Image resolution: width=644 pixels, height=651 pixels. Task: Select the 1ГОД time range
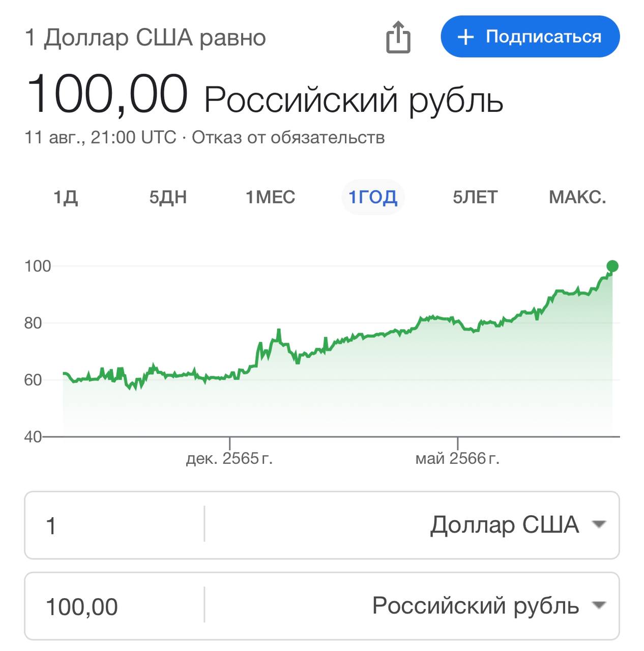tap(373, 197)
